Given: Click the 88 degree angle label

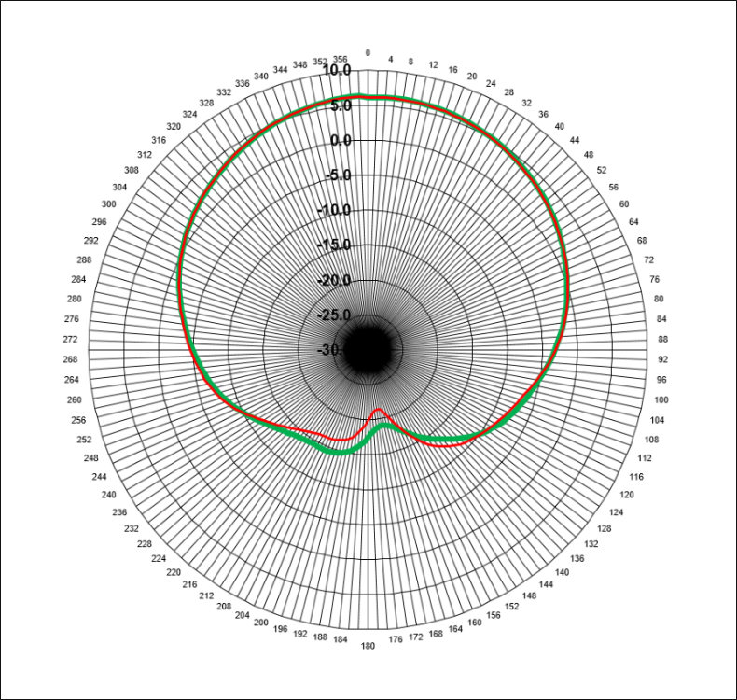Looking at the screenshot, I should point(663,340).
